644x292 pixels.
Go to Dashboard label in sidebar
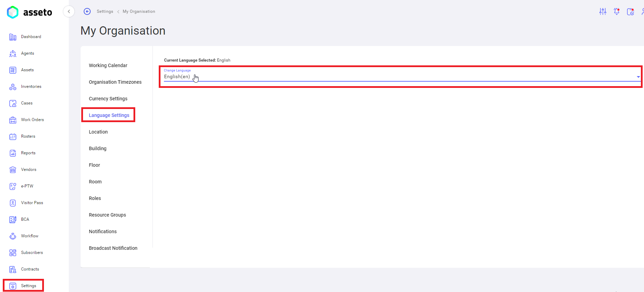pos(31,37)
